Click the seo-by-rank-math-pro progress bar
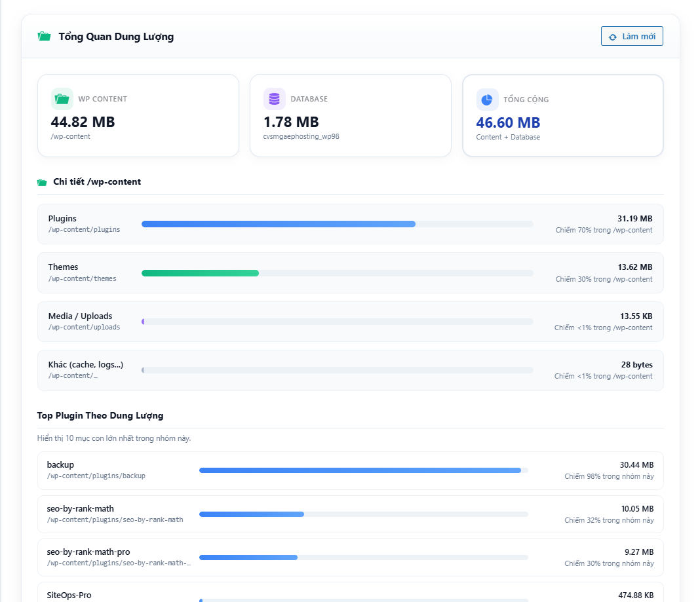Viewport: 700px width, 602px height. tap(363, 557)
